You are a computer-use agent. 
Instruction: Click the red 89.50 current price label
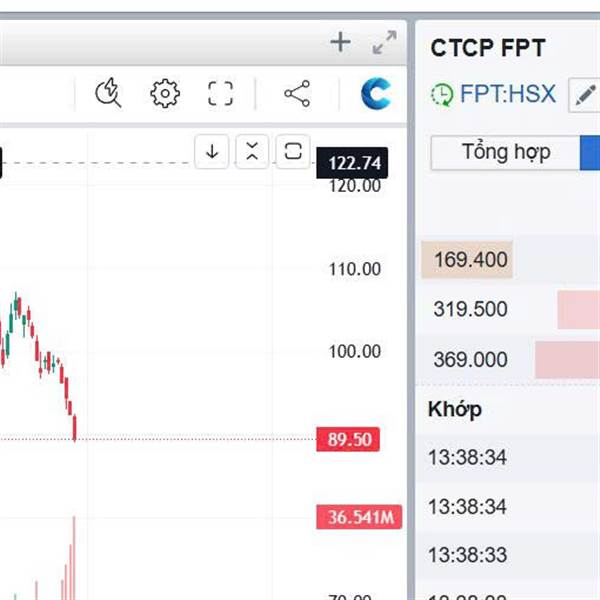[x=348, y=439]
